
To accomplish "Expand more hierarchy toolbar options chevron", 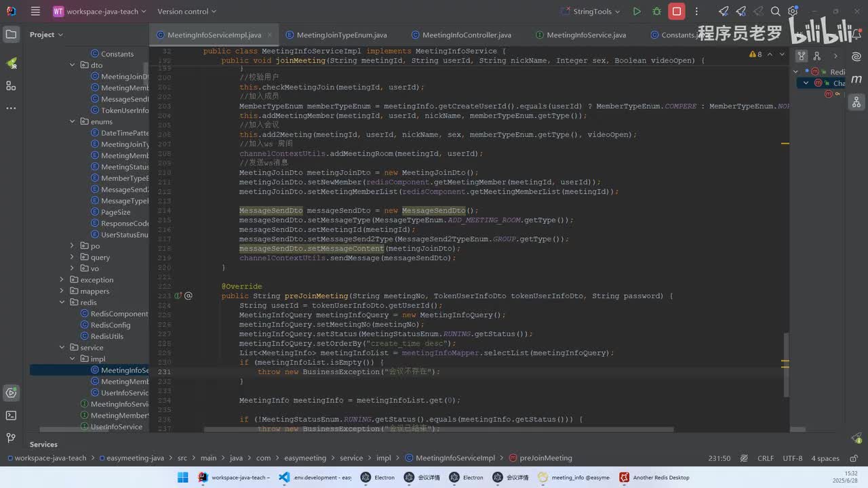I will pos(835,56).
